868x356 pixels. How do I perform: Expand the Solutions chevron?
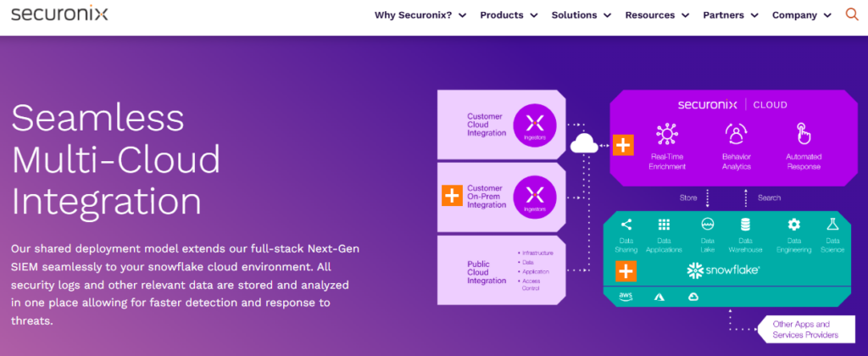pyautogui.click(x=607, y=15)
